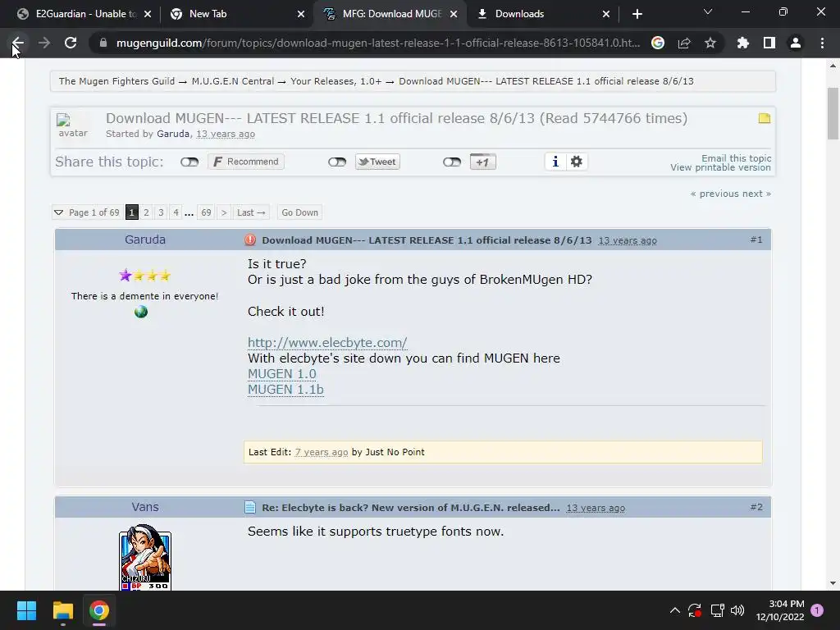The width and height of the screenshot is (840, 630).
Task: Go back using browser back arrow
Action: point(18,43)
